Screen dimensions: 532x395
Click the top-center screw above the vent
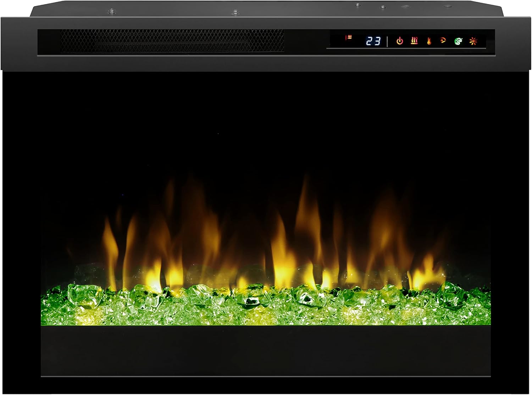tap(234, 12)
